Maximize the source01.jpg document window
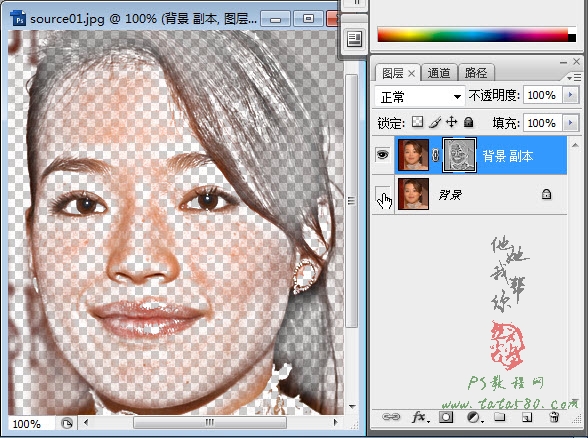588x438 pixels. (x=308, y=18)
